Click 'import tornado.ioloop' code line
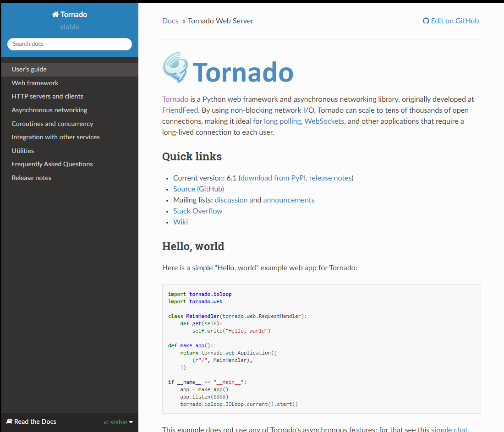 200,294
